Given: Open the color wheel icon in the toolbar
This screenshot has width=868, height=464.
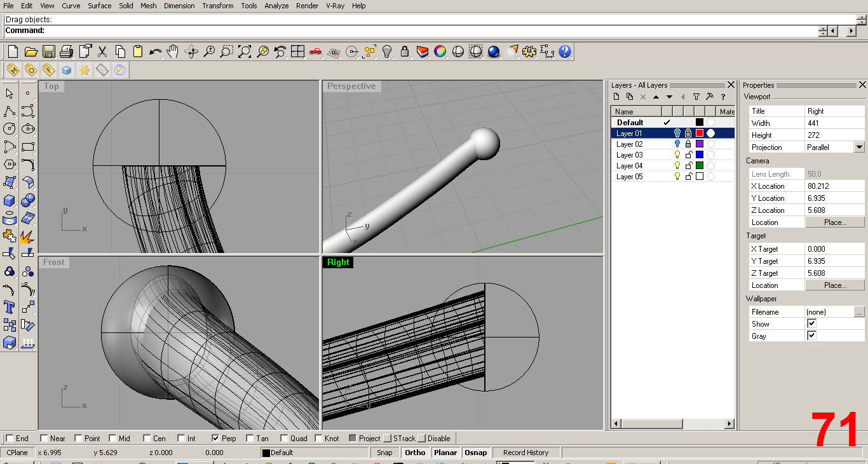Looking at the screenshot, I should pyautogui.click(x=440, y=51).
